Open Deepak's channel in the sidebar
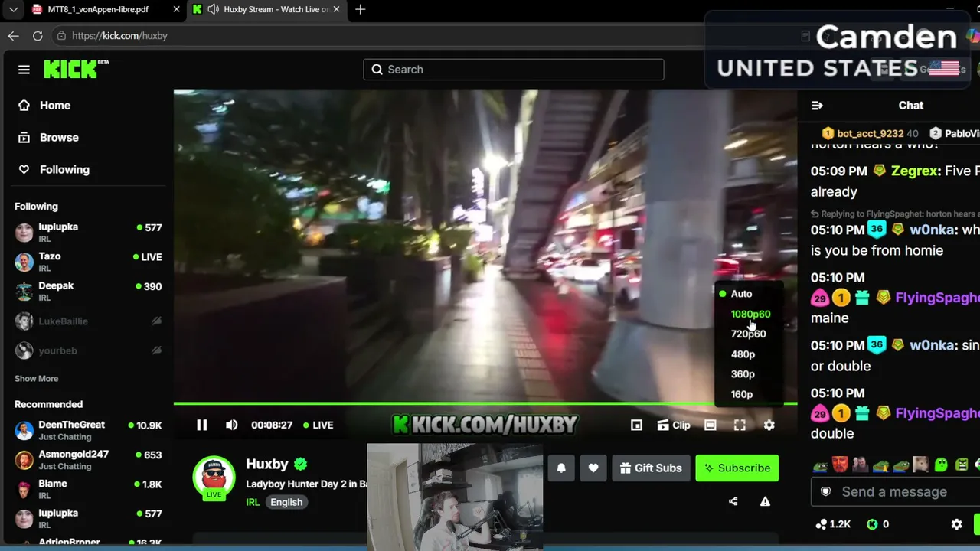The height and width of the screenshot is (551, 980). click(89, 291)
